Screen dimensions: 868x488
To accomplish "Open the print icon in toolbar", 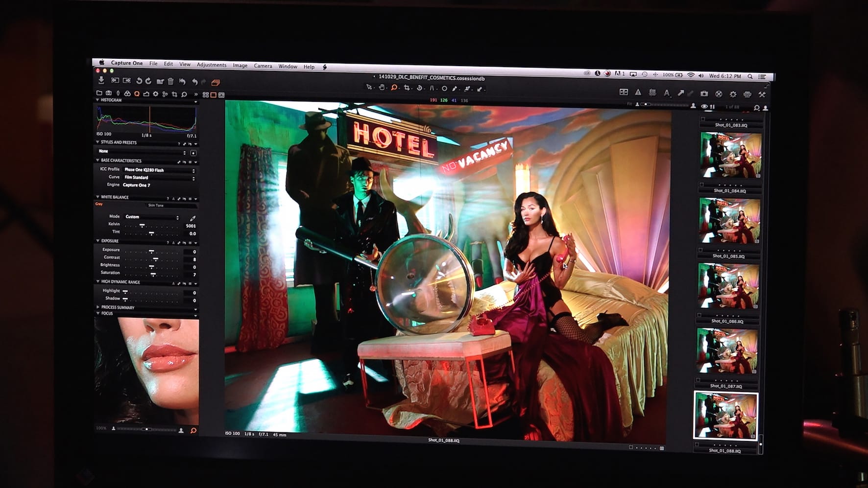I will (x=747, y=94).
